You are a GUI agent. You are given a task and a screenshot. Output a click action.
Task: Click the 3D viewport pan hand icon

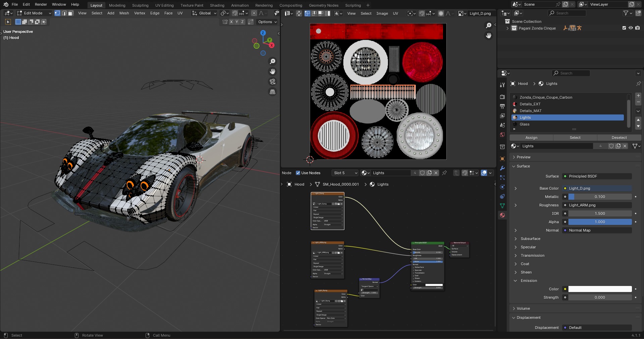(x=273, y=71)
